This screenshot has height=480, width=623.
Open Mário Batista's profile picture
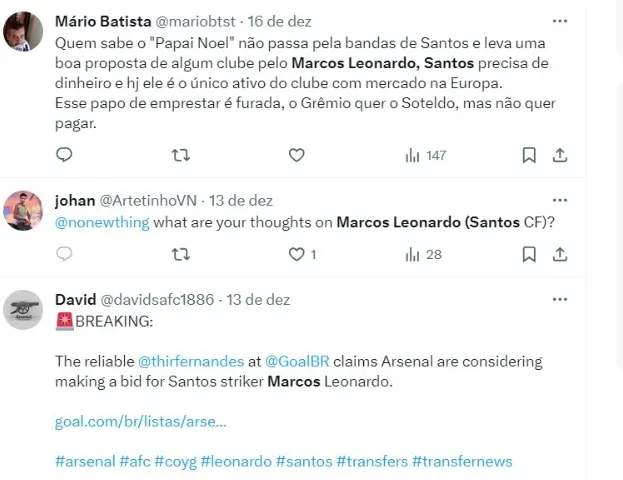click(x=24, y=32)
